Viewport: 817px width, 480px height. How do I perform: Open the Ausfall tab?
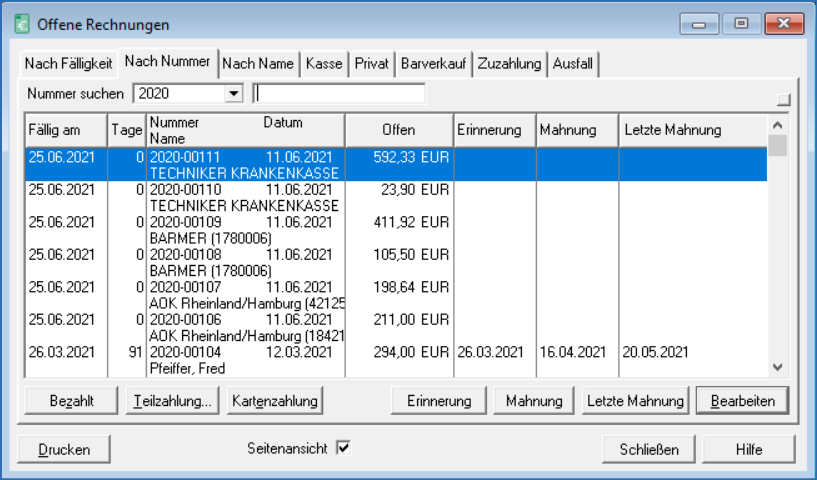(572, 64)
